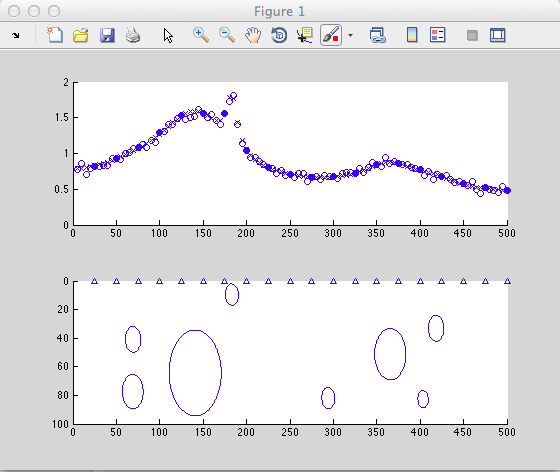Enable the Data Cursor tool
560x472 pixels.
click(x=305, y=35)
